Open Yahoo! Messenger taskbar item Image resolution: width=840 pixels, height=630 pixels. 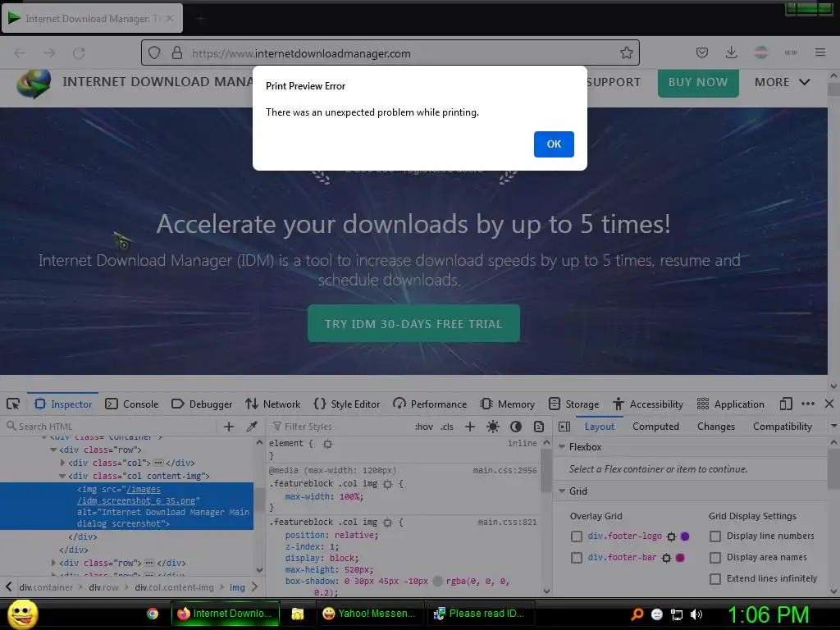coord(370,614)
